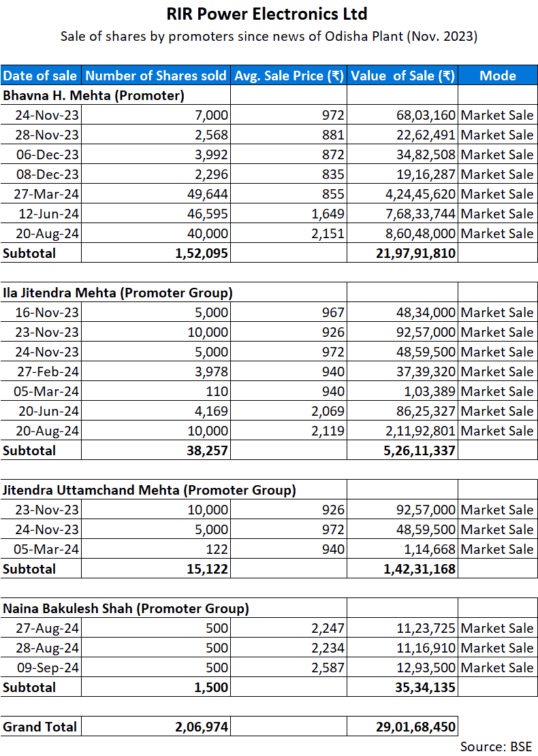Select the Avg. Sale Price header cell
The image size is (538, 756).
pos(289,76)
